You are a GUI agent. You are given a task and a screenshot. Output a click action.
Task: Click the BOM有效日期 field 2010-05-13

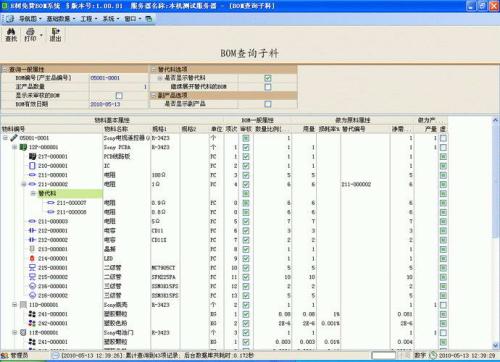pyautogui.click(x=118, y=104)
